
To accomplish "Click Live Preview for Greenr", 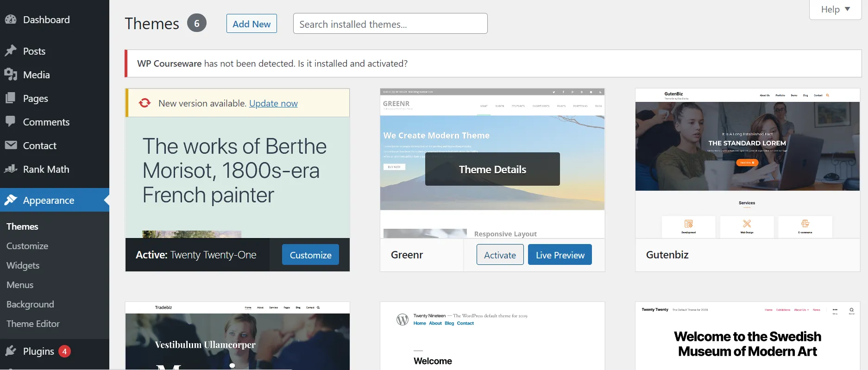I will (560, 255).
